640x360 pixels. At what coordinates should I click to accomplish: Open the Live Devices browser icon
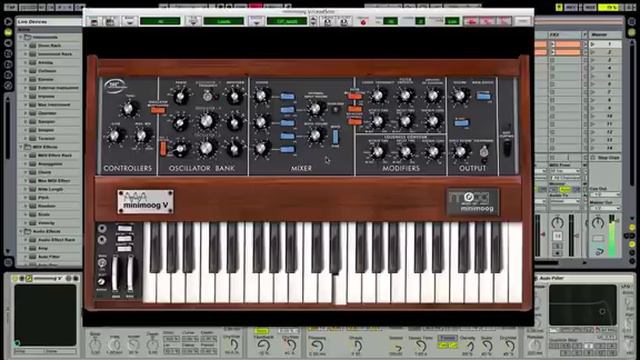tap(8, 32)
